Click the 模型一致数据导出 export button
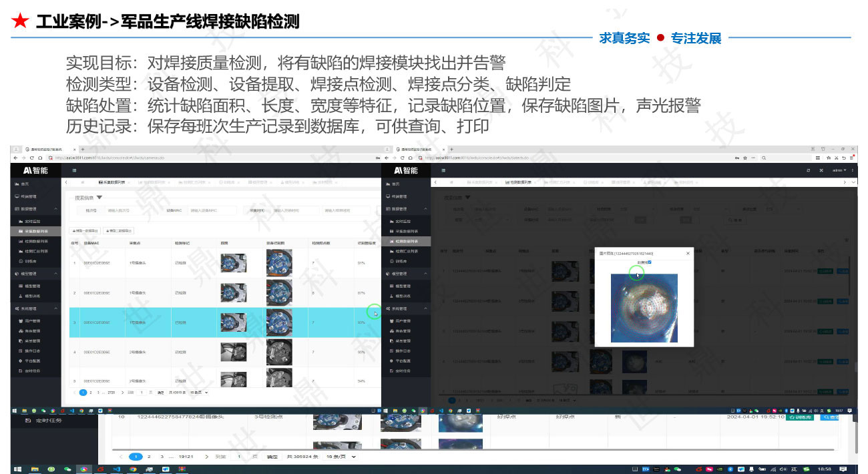The image size is (868, 474). pos(84,230)
